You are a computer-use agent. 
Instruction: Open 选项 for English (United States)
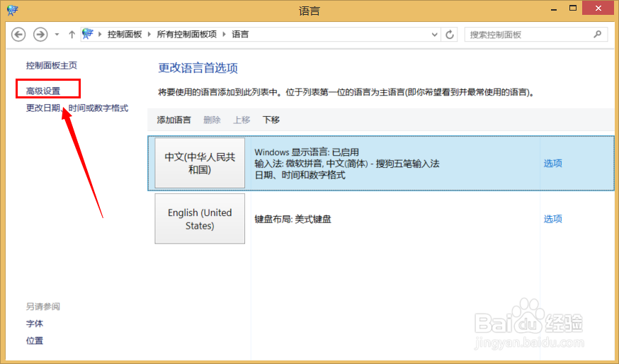552,219
